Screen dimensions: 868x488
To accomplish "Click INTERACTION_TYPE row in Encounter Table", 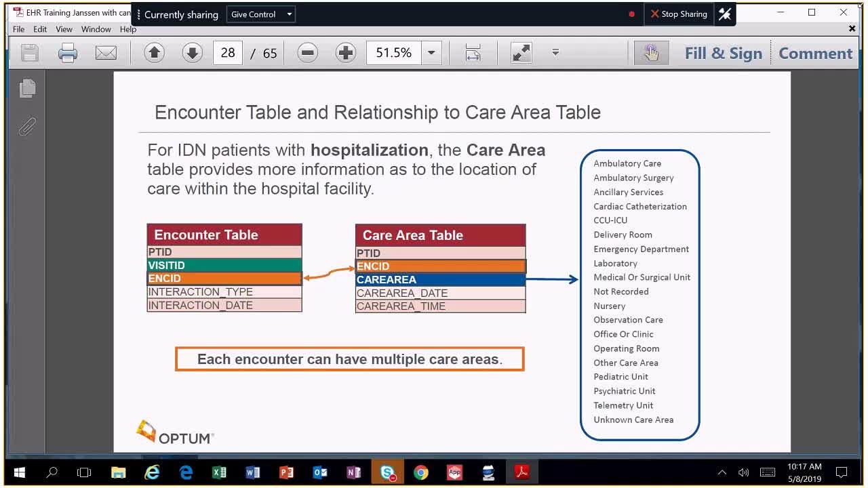I will point(224,292).
